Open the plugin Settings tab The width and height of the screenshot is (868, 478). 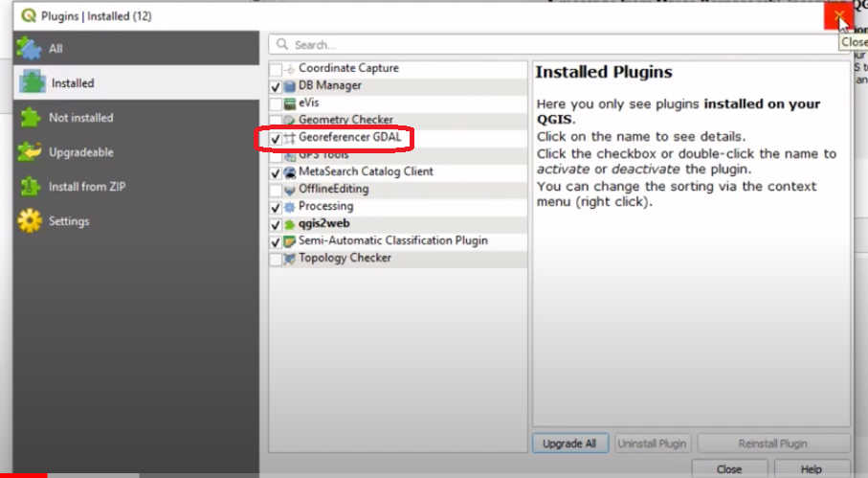[x=136, y=220]
